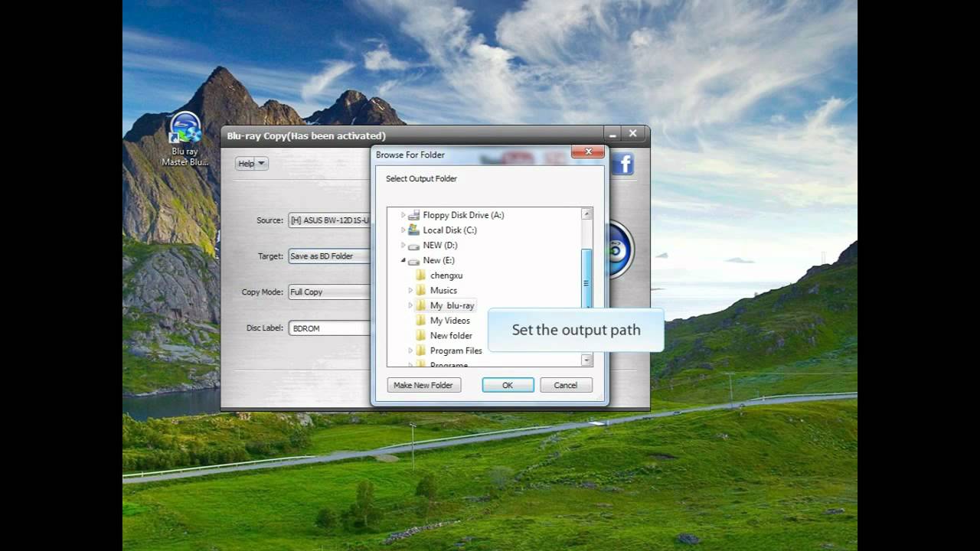The height and width of the screenshot is (551, 980).
Task: Select the 'Floppy Disk Drive (A:)' tree row text
Action: point(463,215)
